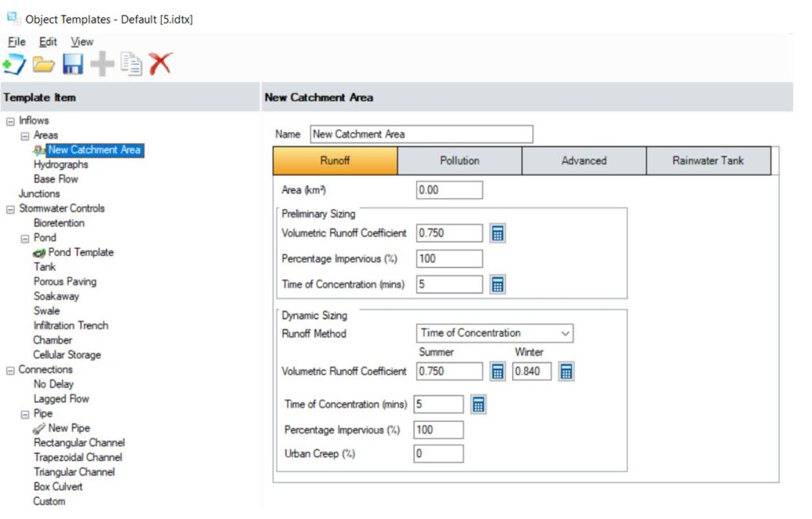Open the Edit menu

(x=48, y=42)
